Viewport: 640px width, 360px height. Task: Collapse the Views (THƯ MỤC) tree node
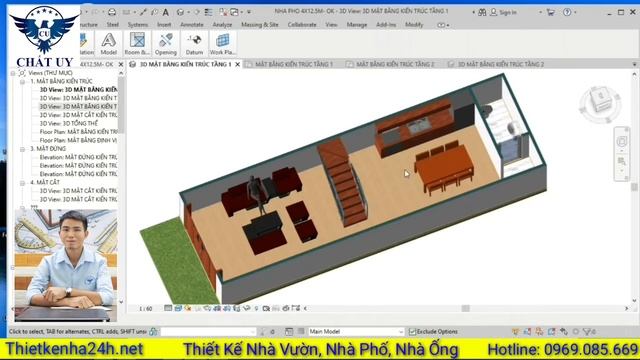click(13, 73)
